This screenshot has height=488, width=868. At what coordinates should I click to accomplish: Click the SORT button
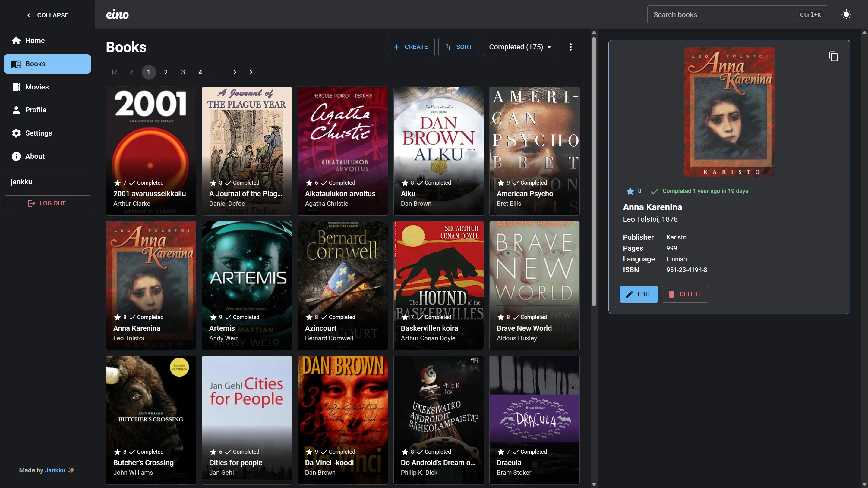pyautogui.click(x=459, y=47)
